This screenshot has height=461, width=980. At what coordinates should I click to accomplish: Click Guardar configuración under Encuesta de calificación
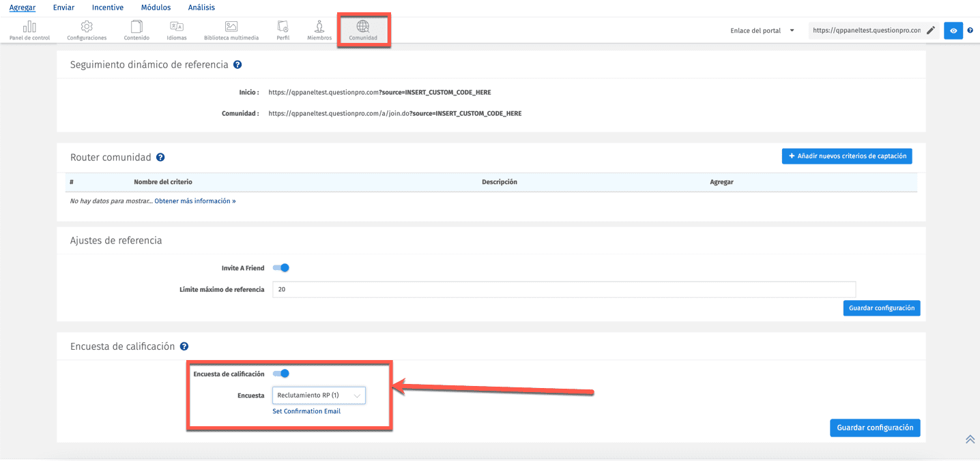[875, 428]
